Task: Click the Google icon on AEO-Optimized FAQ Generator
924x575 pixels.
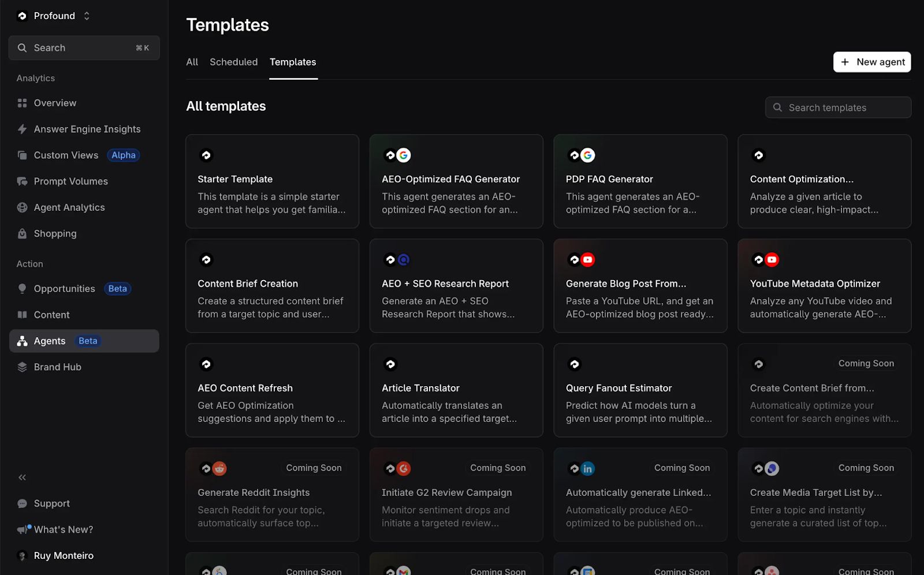Action: pos(404,155)
